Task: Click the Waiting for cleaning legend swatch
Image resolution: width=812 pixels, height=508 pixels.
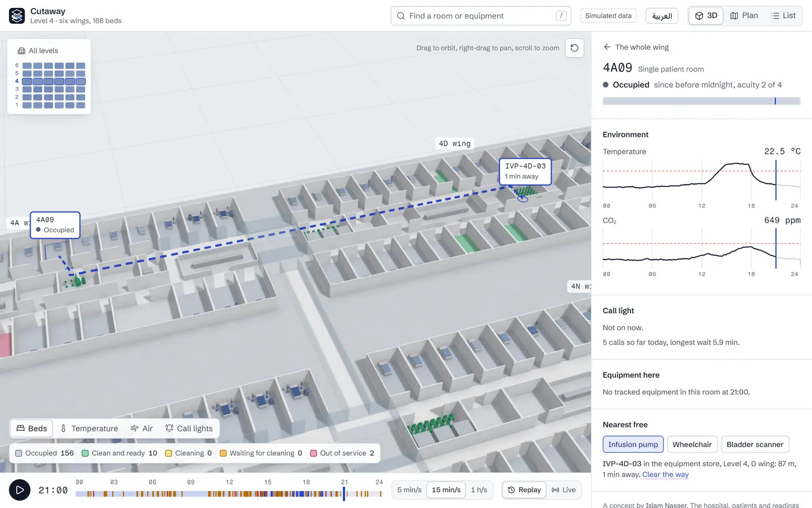Action: pyautogui.click(x=223, y=453)
